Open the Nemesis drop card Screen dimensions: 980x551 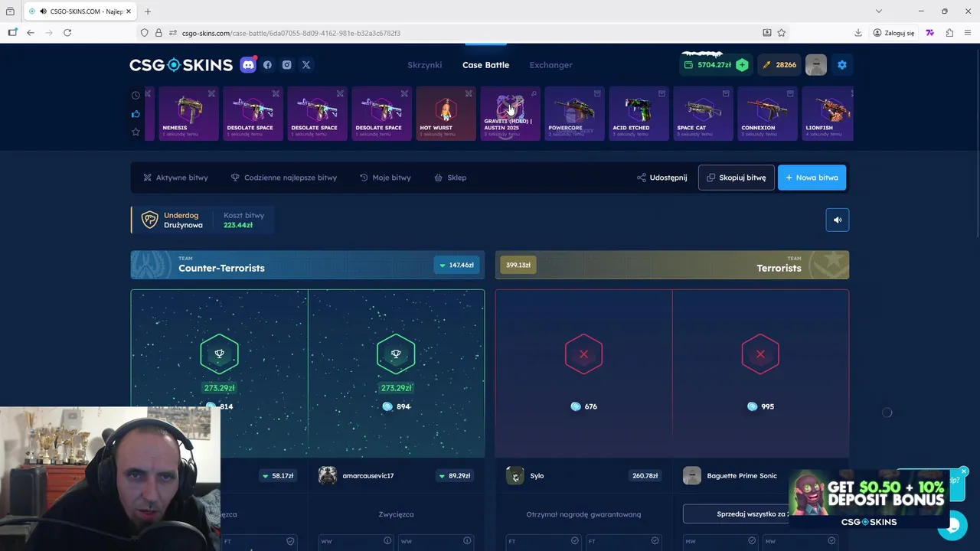pos(188,113)
